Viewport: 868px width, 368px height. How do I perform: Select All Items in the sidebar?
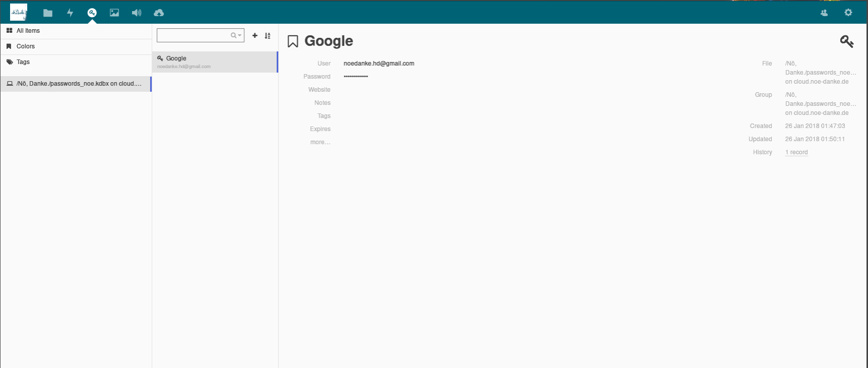[28, 31]
